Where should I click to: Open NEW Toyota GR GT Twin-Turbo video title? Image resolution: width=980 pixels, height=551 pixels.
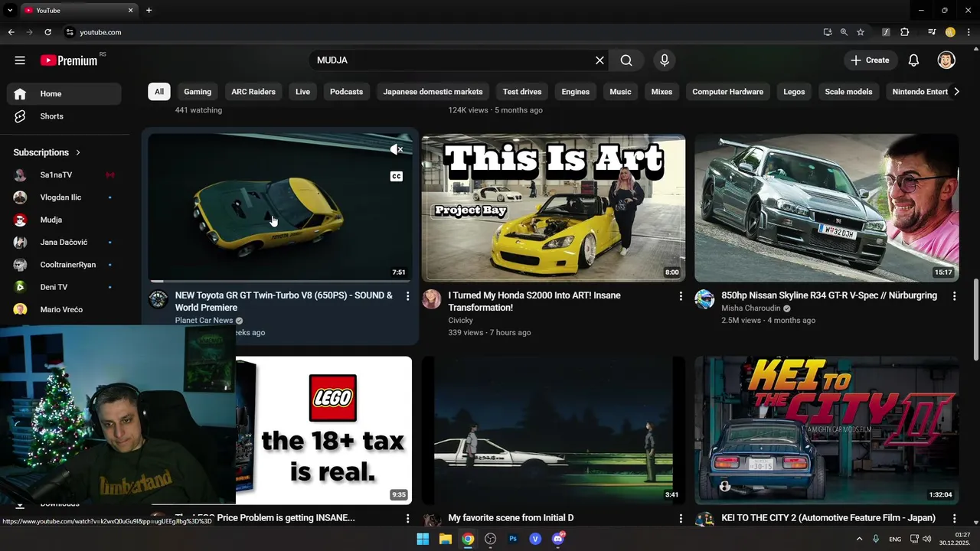click(284, 302)
